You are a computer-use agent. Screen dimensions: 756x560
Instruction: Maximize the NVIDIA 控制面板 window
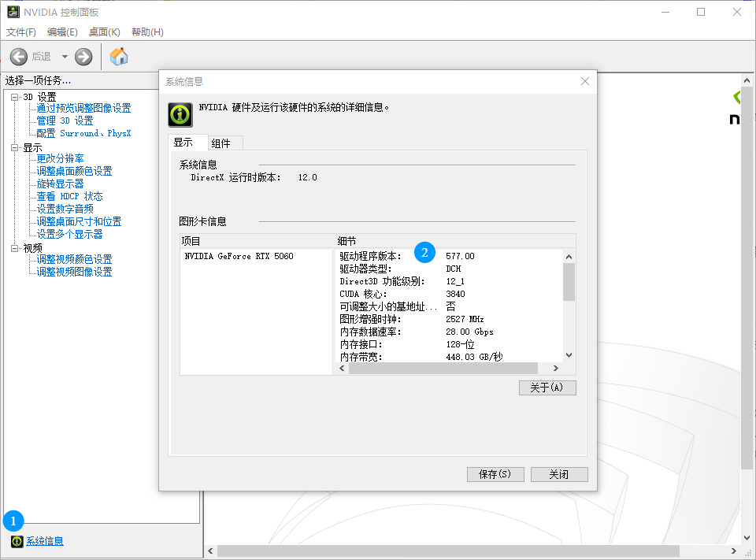[x=701, y=12]
